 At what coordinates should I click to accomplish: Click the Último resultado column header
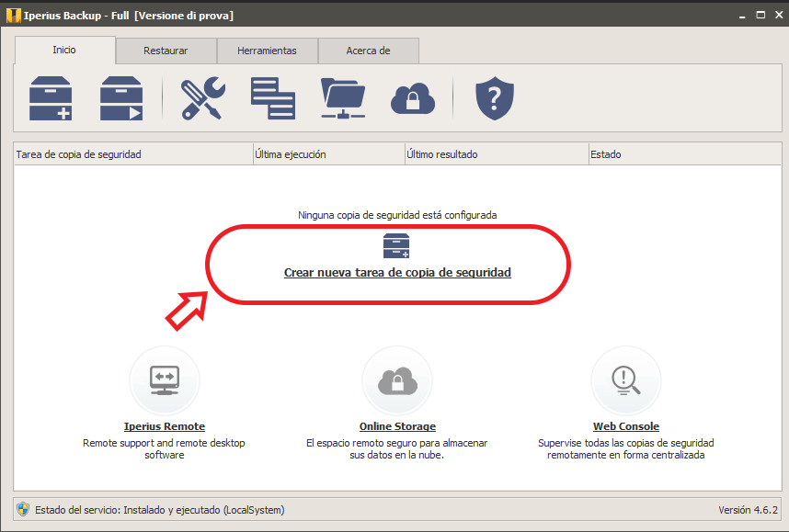[x=497, y=154]
